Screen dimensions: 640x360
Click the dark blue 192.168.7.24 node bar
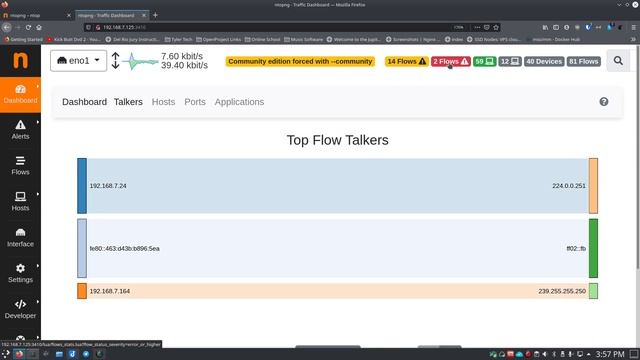pyautogui.click(x=82, y=186)
